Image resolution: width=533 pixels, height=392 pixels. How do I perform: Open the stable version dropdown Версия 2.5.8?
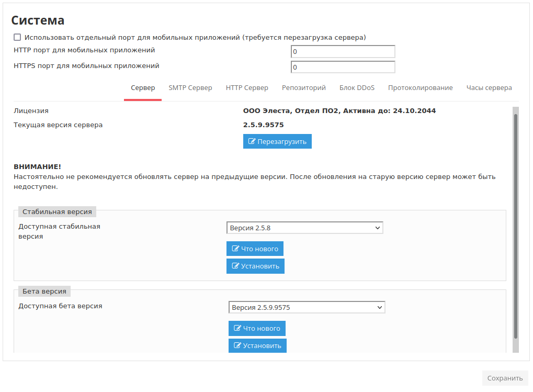[x=304, y=228]
